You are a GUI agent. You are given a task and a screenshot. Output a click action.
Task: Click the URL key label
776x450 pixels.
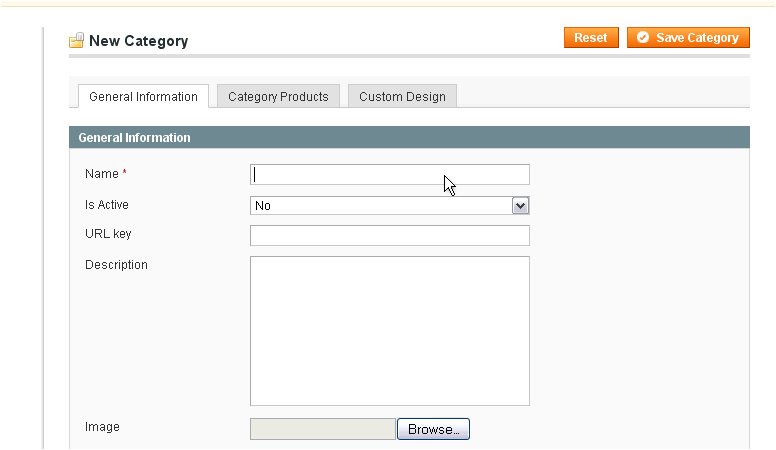(x=108, y=234)
